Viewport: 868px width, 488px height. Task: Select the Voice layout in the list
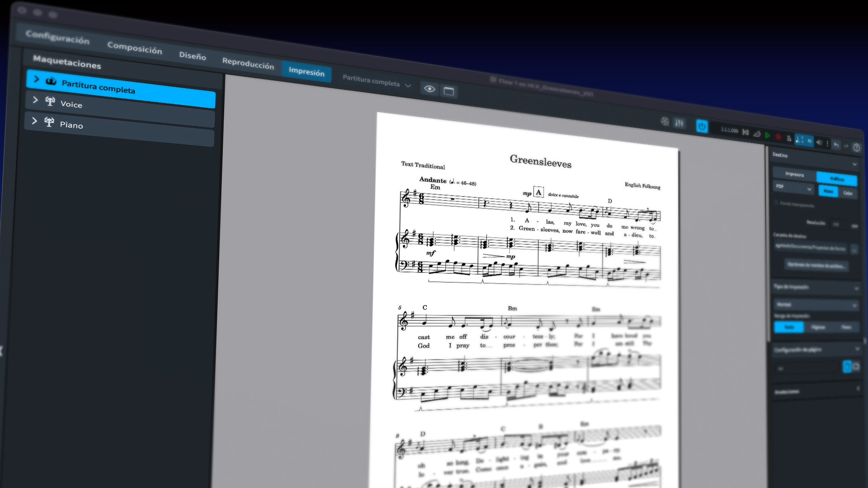tap(120, 109)
